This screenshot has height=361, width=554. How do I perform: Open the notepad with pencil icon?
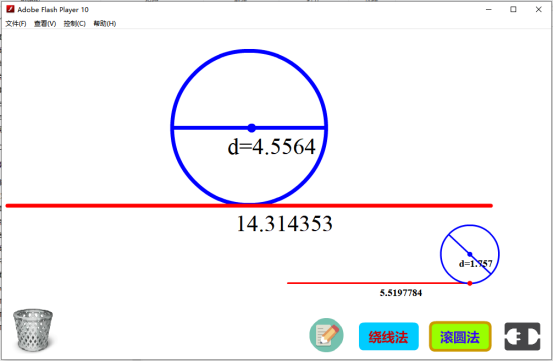click(326, 335)
